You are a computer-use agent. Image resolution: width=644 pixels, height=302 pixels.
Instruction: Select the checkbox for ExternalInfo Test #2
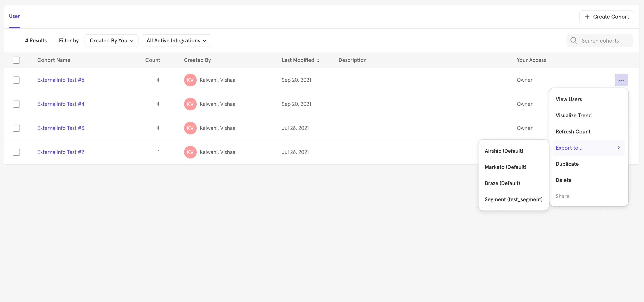(x=16, y=152)
